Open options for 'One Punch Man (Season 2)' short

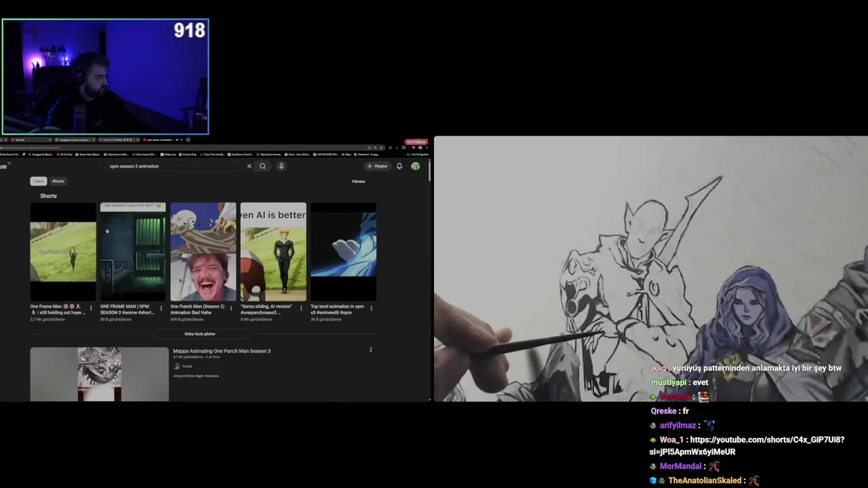(231, 308)
